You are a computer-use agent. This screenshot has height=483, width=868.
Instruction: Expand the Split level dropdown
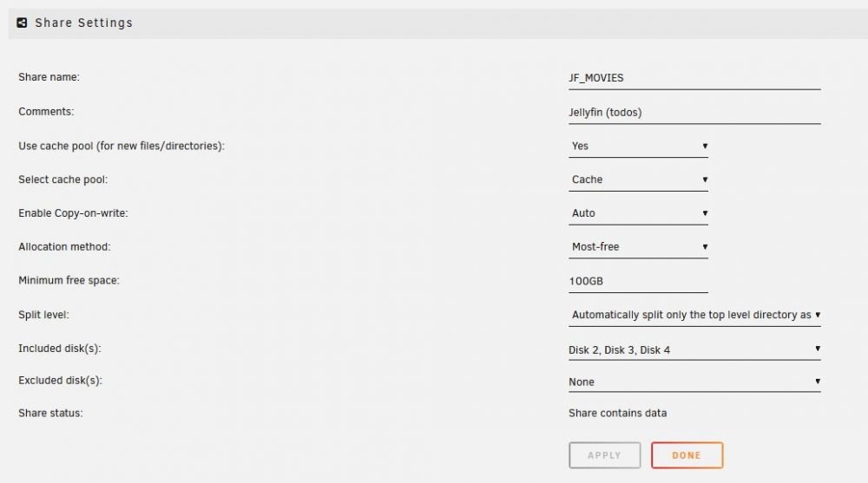(694, 315)
